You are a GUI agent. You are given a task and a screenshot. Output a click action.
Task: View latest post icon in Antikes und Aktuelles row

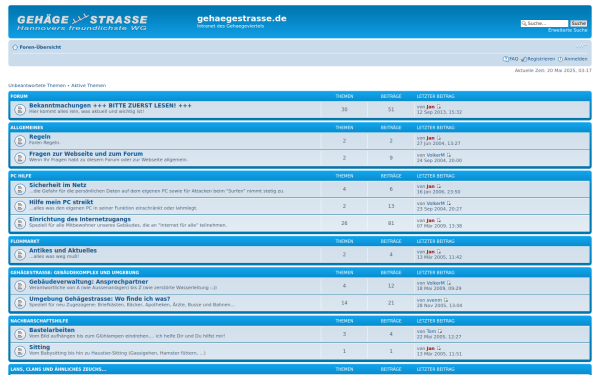pyautogui.click(x=439, y=252)
